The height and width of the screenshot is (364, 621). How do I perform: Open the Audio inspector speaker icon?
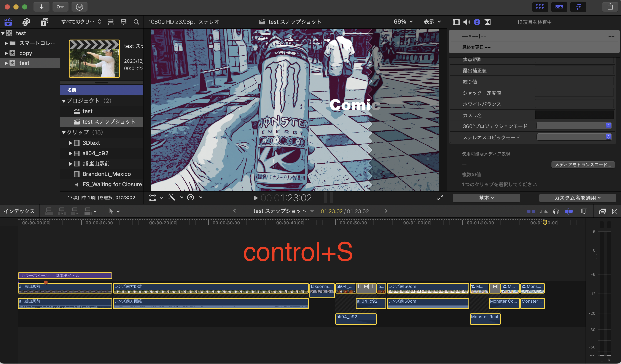point(466,22)
